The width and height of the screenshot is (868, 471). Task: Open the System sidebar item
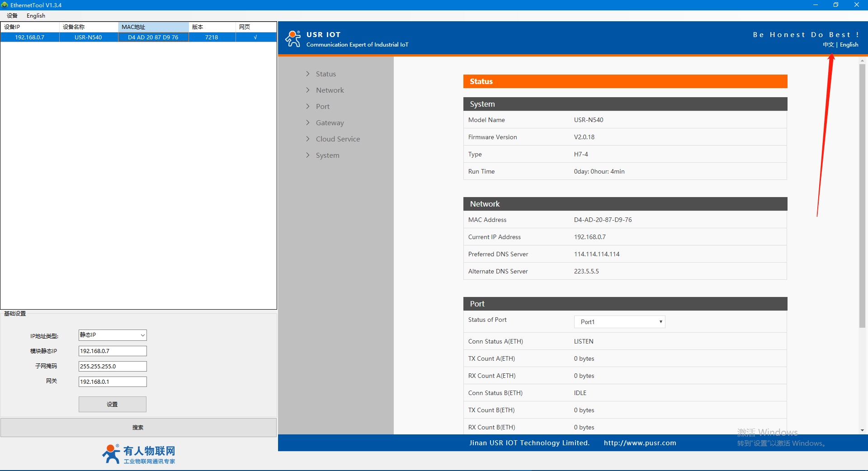point(327,155)
